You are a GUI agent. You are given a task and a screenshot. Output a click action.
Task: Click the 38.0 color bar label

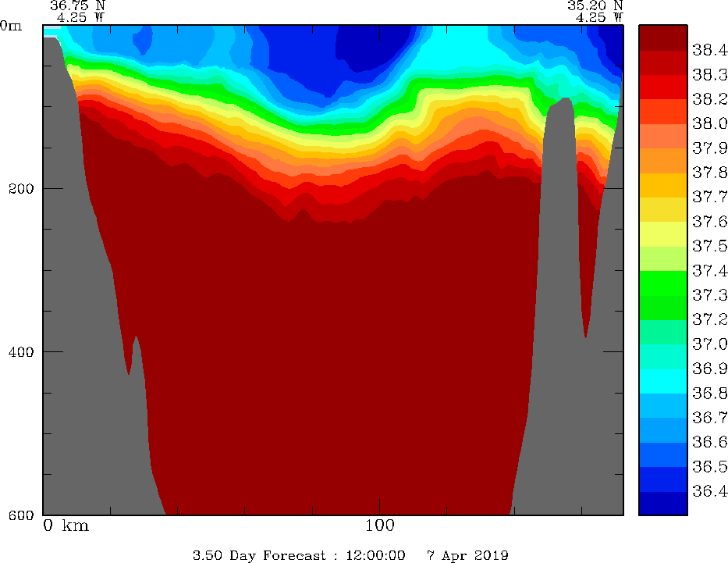click(709, 123)
